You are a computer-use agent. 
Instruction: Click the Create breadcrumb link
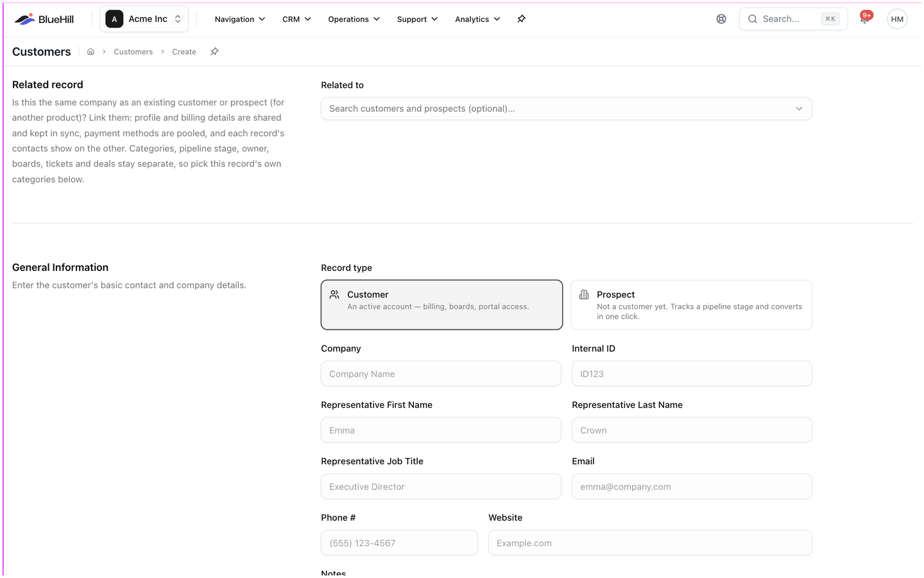point(184,52)
